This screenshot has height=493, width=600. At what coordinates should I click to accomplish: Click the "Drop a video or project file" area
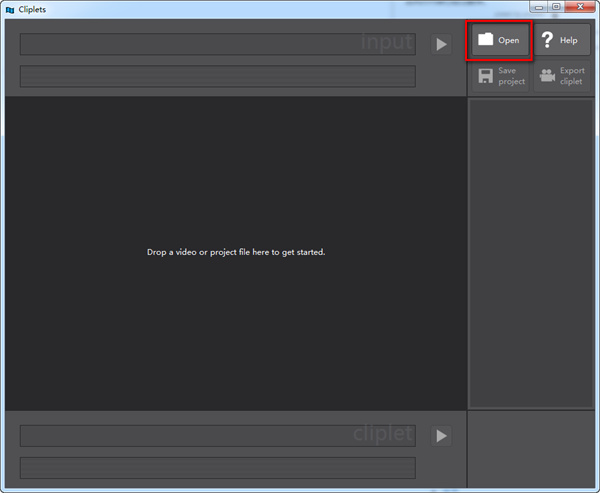[x=236, y=252]
